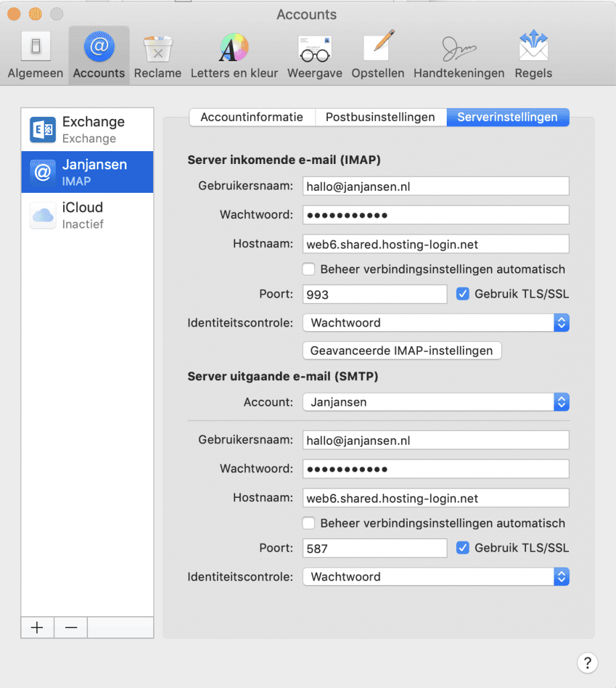The width and height of the screenshot is (616, 688).
Task: Open Letters en kleur preferences
Action: [234, 56]
